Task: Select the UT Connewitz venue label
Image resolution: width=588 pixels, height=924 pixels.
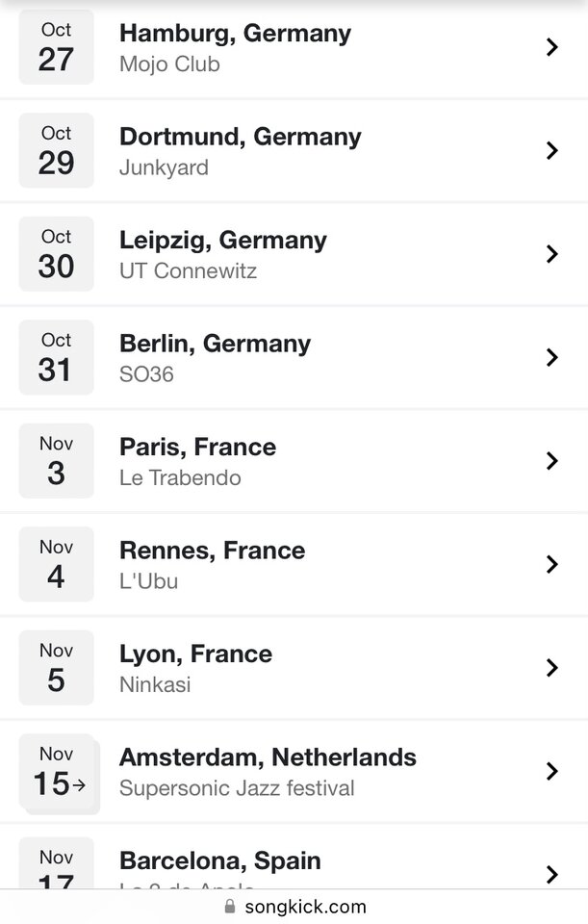Action: pos(188,271)
